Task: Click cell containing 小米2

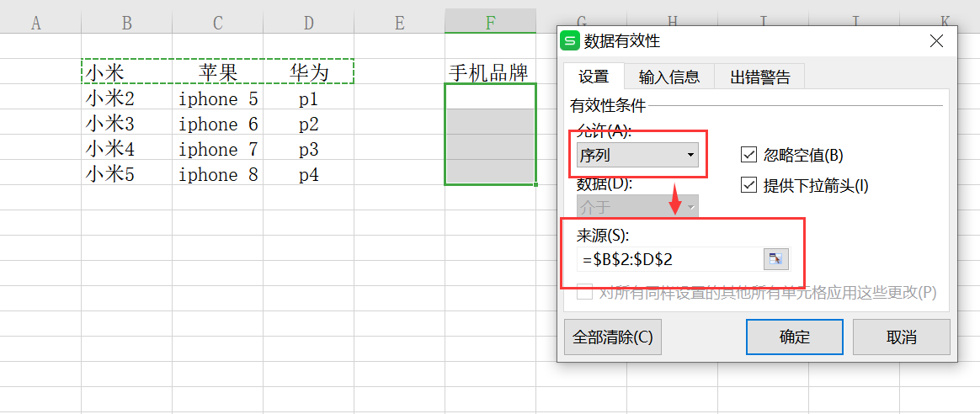Action: click(x=127, y=98)
